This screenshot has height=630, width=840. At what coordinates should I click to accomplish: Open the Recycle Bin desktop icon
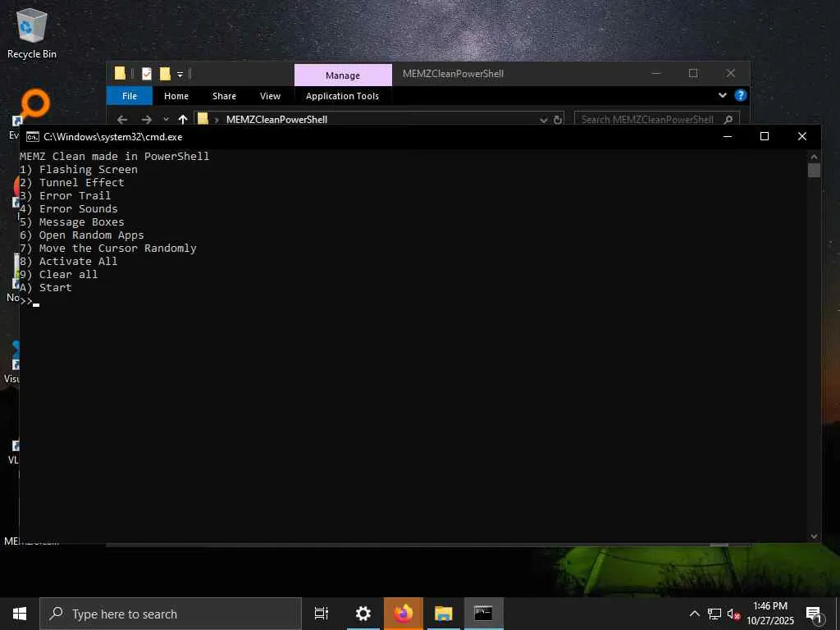tap(32, 32)
